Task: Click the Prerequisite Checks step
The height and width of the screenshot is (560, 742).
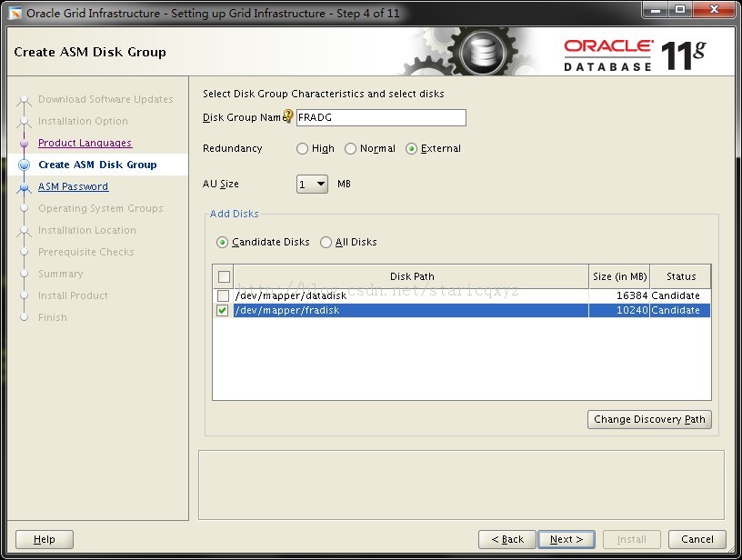Action: 86,252
